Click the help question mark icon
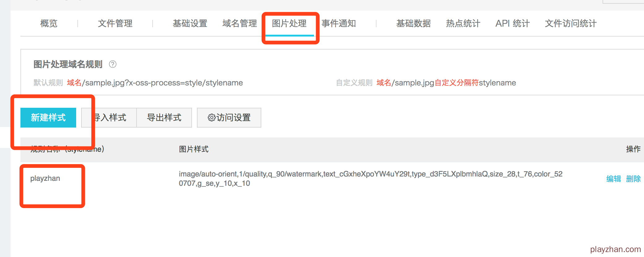This screenshot has height=257, width=644. coord(113,64)
